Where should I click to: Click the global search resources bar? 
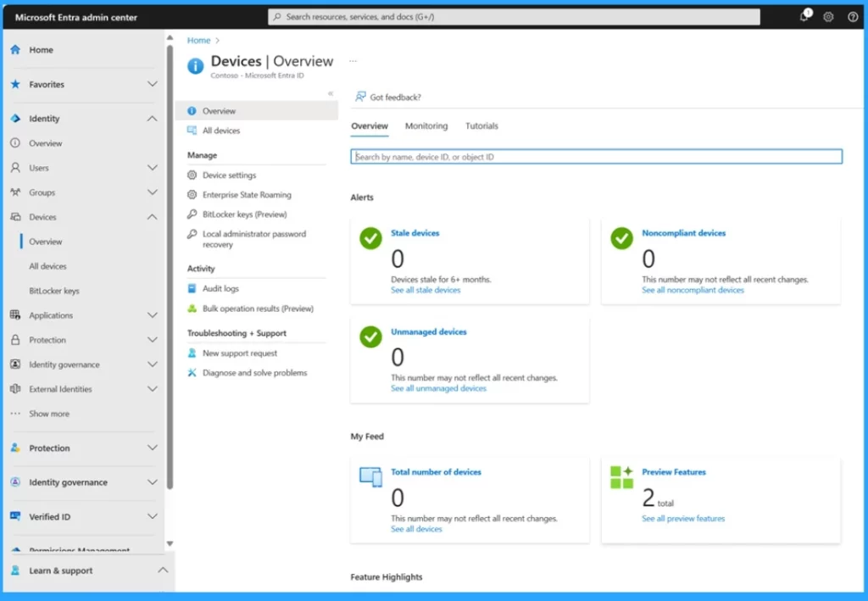514,17
